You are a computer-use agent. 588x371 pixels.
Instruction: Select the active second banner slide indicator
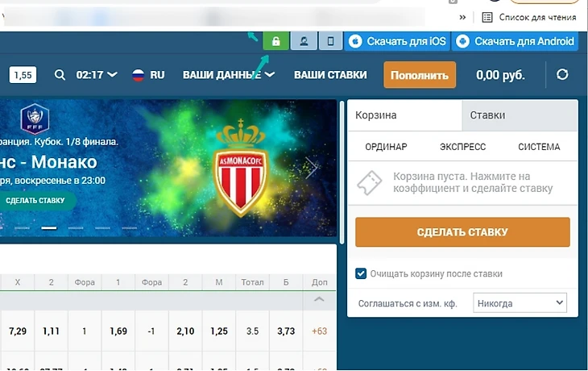click(49, 228)
